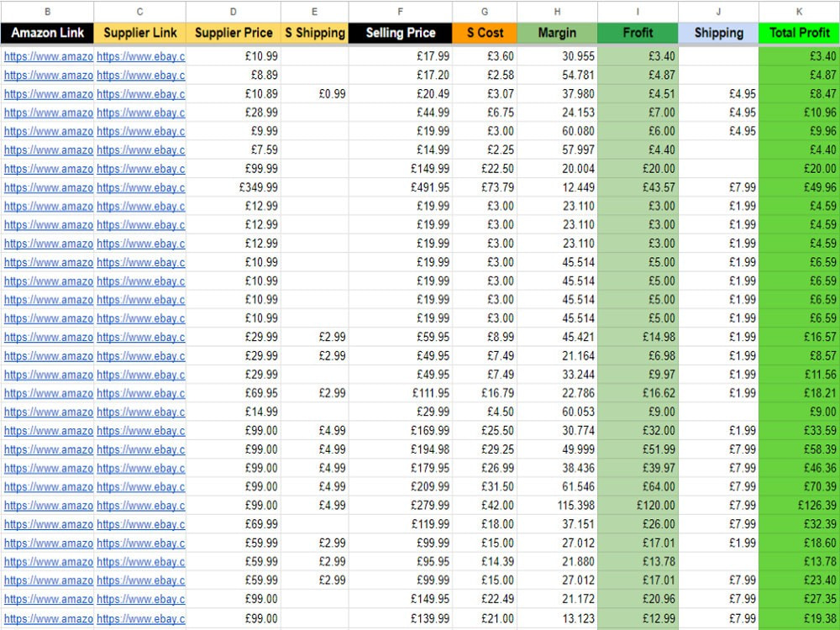Viewport: 840px width, 630px height.
Task: Select column K by its letter header
Action: [x=800, y=12]
